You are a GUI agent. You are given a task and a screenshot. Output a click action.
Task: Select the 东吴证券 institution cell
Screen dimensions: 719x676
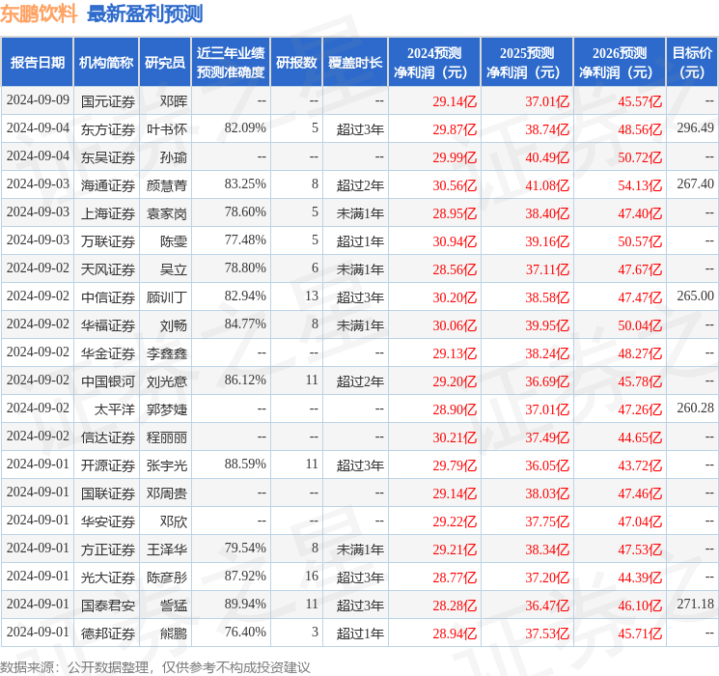coord(108,157)
